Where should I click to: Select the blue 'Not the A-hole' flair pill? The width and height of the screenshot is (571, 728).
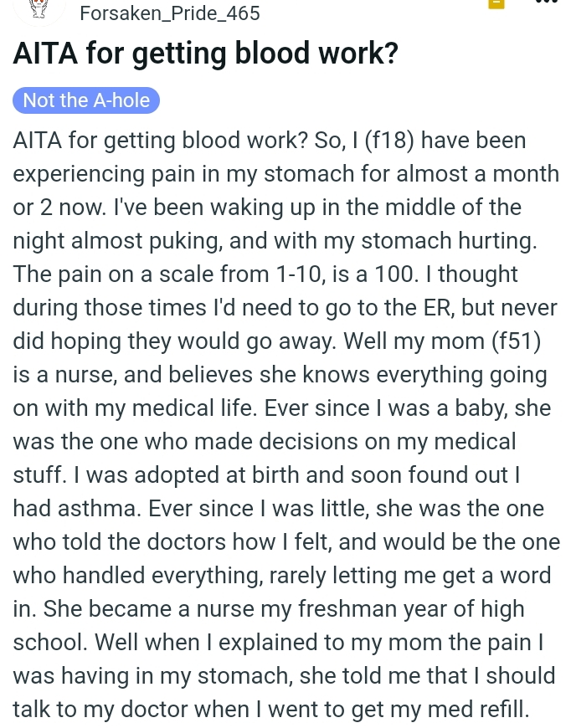tap(86, 100)
